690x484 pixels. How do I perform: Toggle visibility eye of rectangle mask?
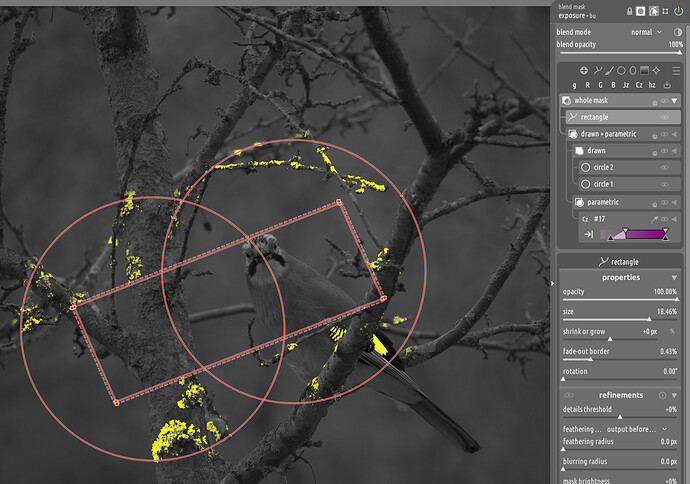[x=664, y=117]
